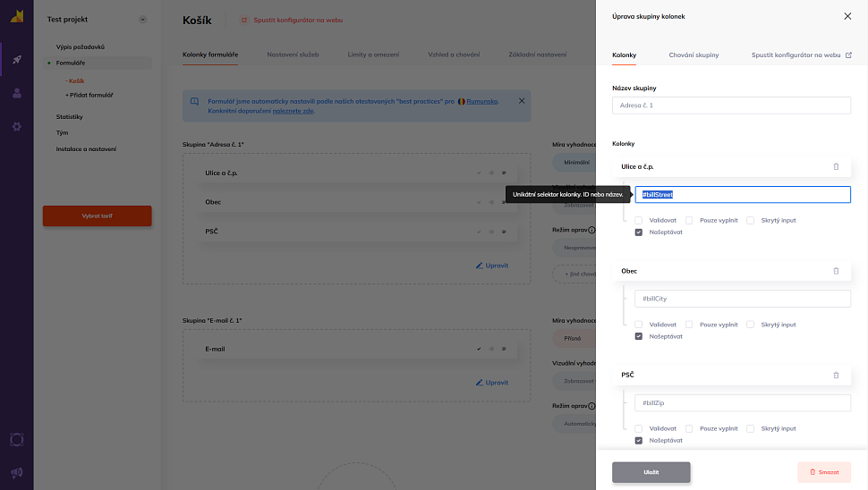Enable Skrytý input for PSČ column
This screenshot has width=868, height=490.
[750, 428]
